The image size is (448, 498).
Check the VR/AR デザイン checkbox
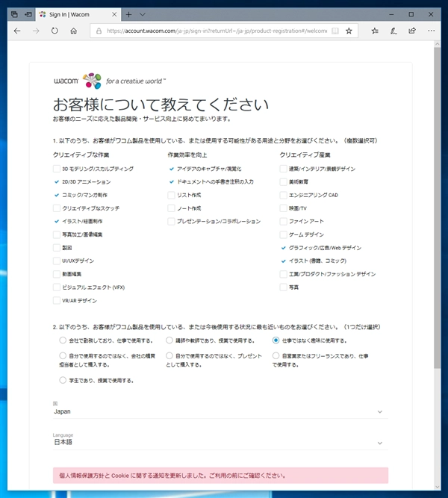(x=57, y=300)
